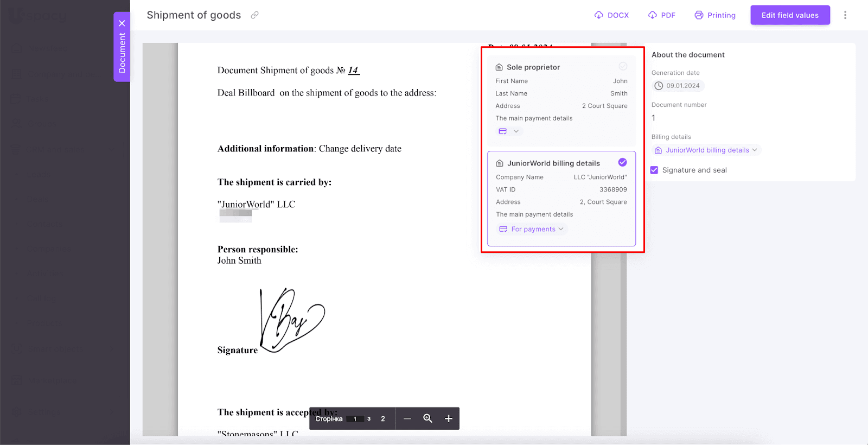The image size is (868, 445).
Task: Click the John Smith responsible person text
Action: 239,260
